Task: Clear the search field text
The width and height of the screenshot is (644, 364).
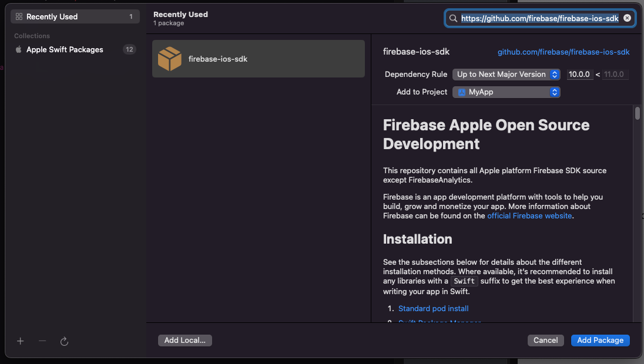Action: tap(627, 18)
